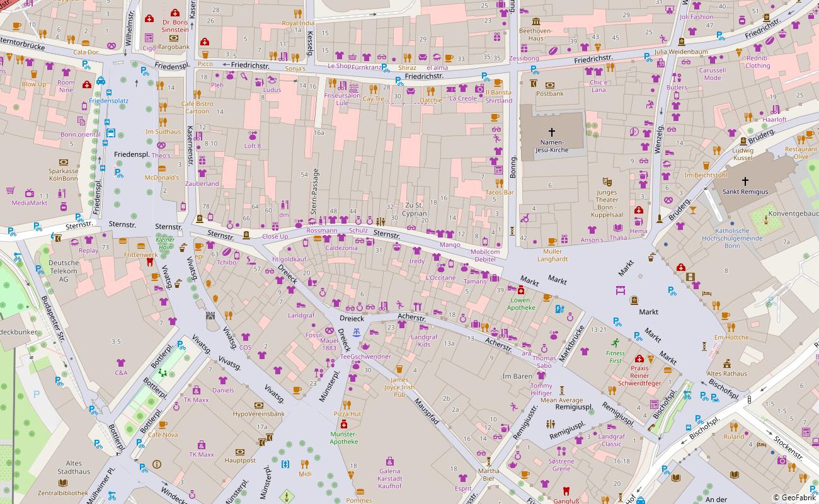Open the Postbank bank marker
Image resolution: width=819 pixels, height=504 pixels.
[x=550, y=85]
